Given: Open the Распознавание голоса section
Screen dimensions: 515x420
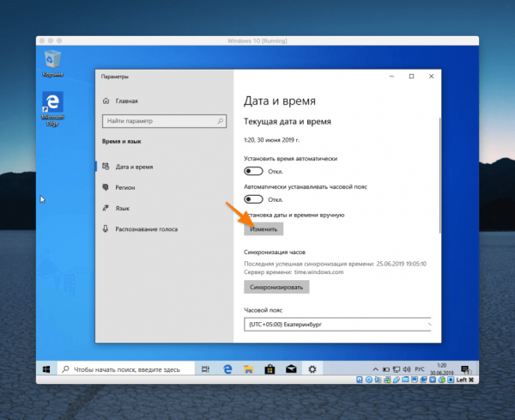Looking at the screenshot, I should coord(164,229).
